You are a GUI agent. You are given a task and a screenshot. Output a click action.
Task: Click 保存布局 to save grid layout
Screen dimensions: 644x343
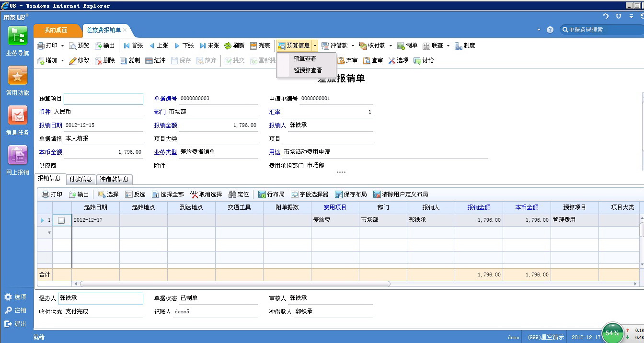[351, 194]
